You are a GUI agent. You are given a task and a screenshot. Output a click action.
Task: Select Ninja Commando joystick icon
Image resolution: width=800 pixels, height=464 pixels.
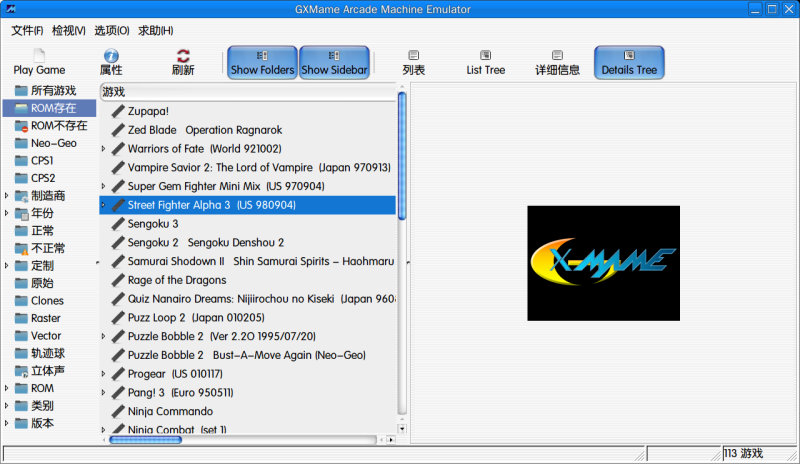(118, 411)
